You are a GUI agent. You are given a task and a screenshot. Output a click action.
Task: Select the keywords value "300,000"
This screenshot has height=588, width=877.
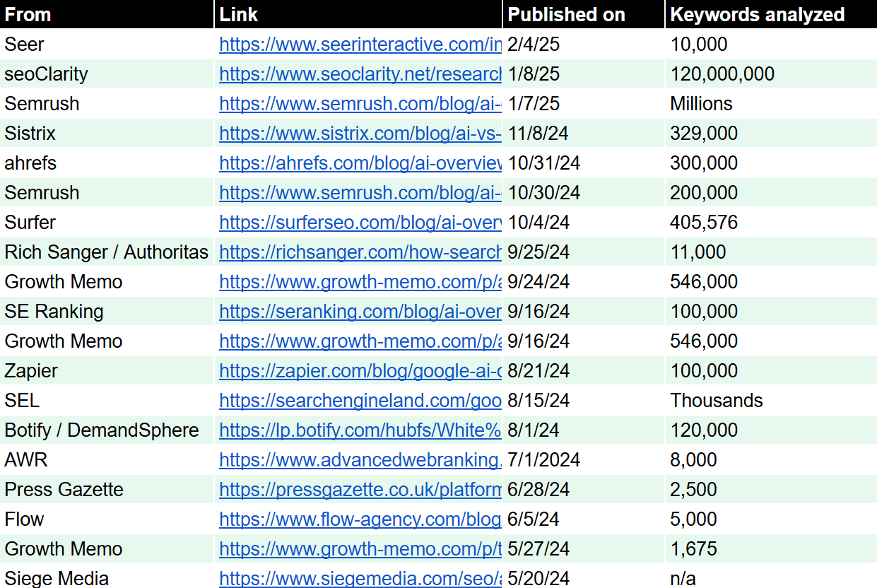point(704,163)
